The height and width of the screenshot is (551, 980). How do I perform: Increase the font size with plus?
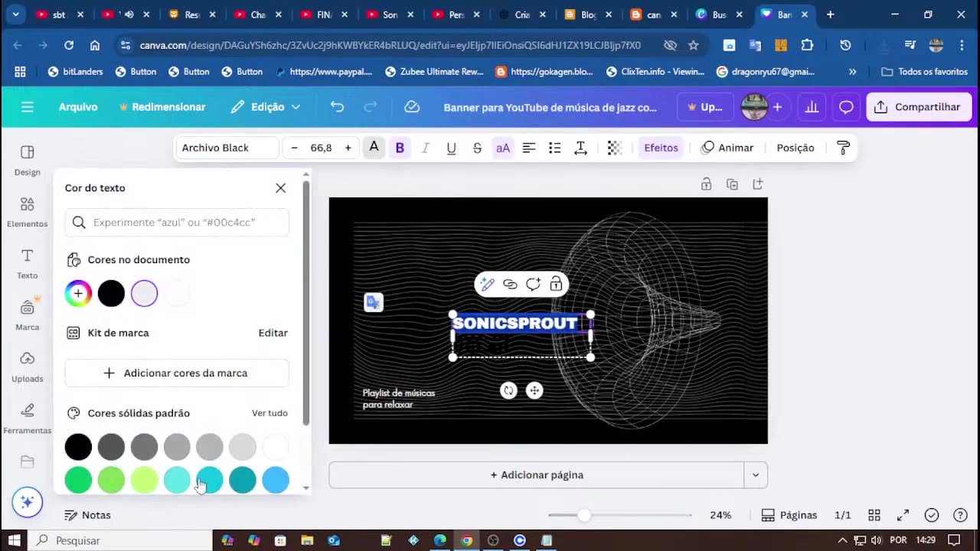(348, 148)
